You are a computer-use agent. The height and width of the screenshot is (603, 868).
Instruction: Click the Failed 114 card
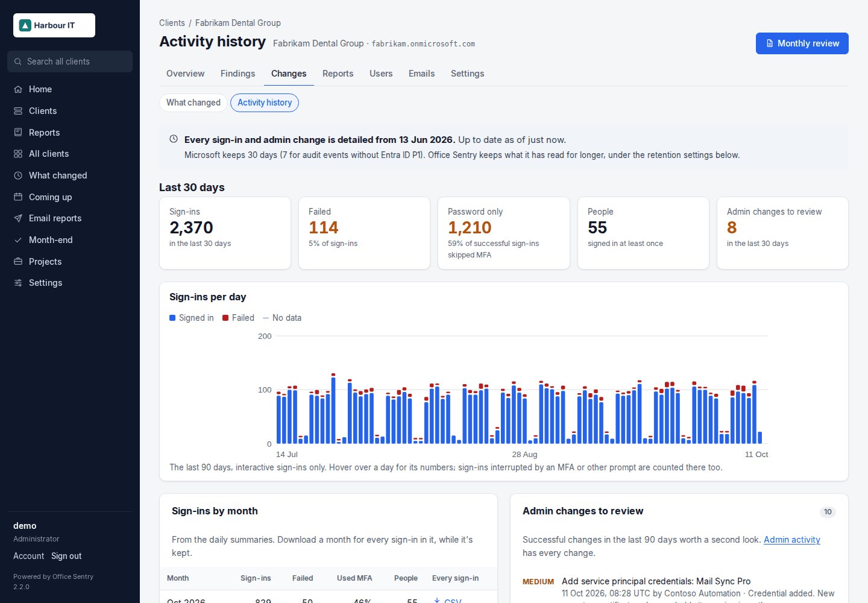[x=364, y=233]
